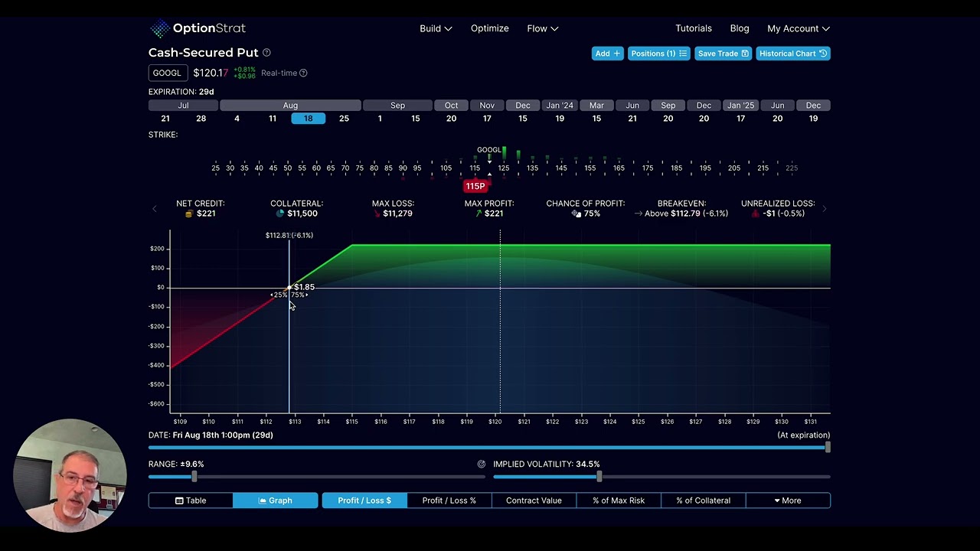This screenshot has width=980, height=551.
Task: Adjust the date slider handle
Action: 827,448
